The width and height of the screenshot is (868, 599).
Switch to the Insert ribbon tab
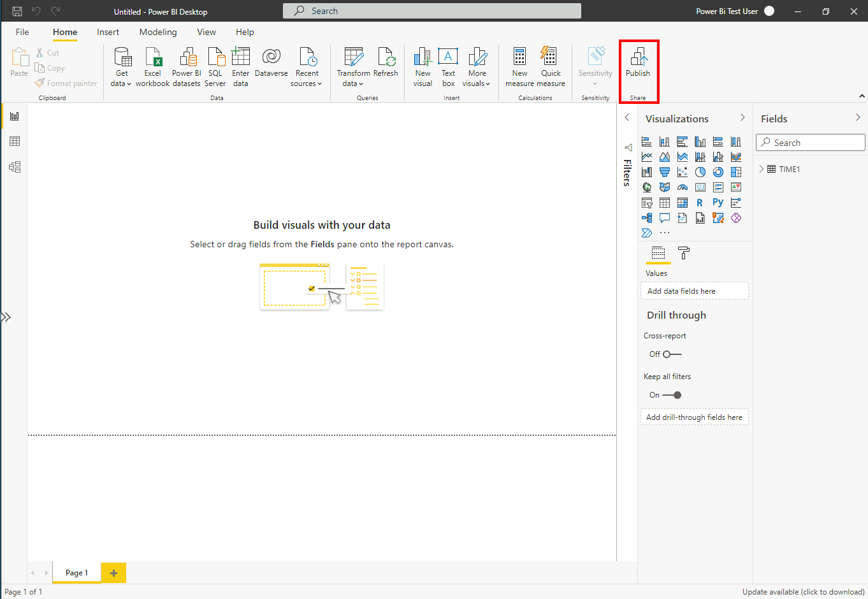click(x=108, y=32)
